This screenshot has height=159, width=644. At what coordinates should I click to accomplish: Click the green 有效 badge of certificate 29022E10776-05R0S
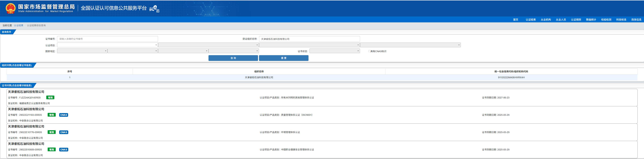pyautogui.click(x=51, y=132)
